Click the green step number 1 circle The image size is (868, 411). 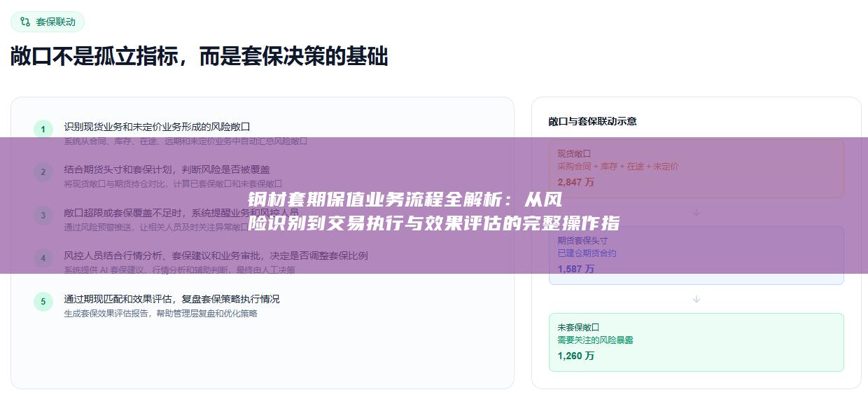(x=43, y=130)
